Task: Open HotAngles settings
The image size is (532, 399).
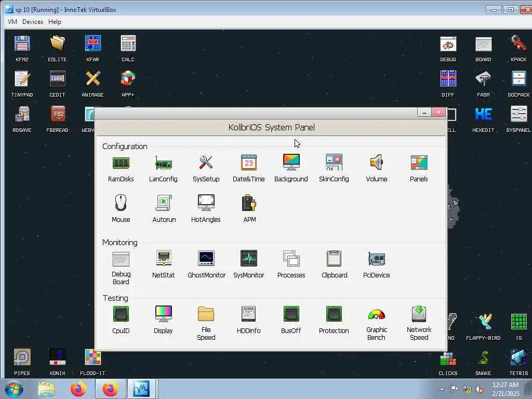Action: (206, 209)
